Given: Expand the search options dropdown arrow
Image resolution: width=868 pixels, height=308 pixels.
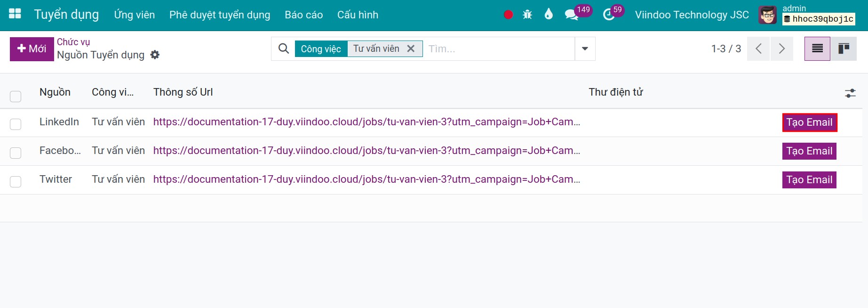Looking at the screenshot, I should coord(585,49).
